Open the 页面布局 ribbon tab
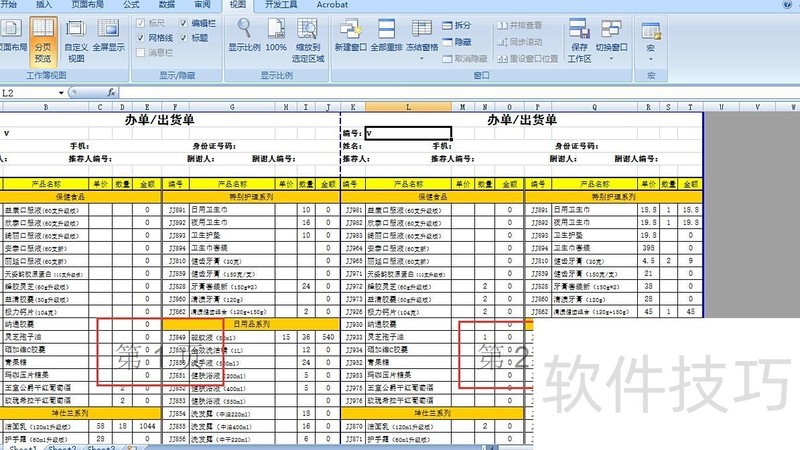Screen dimensions: 800x450 87,5
